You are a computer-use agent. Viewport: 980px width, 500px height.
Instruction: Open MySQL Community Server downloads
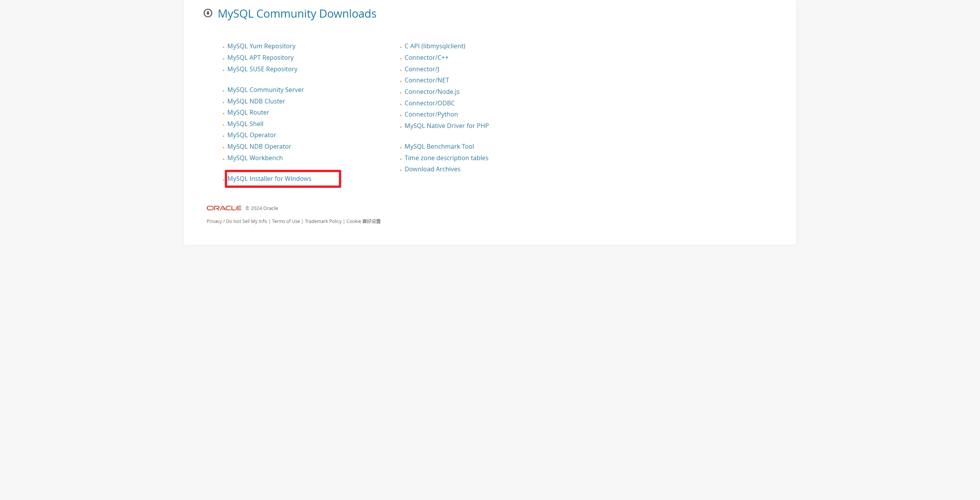click(x=265, y=90)
